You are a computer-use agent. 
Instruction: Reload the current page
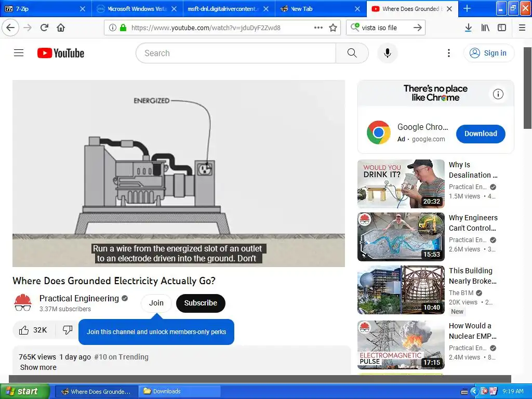click(44, 28)
